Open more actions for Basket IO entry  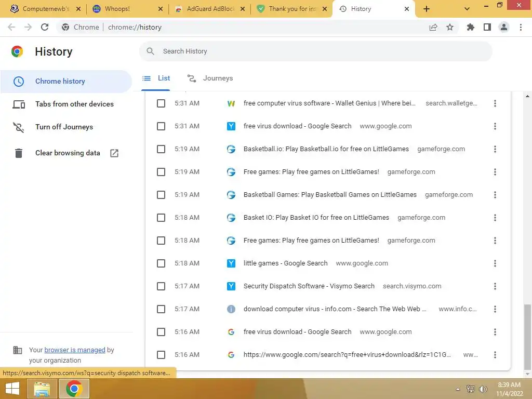tap(495, 218)
